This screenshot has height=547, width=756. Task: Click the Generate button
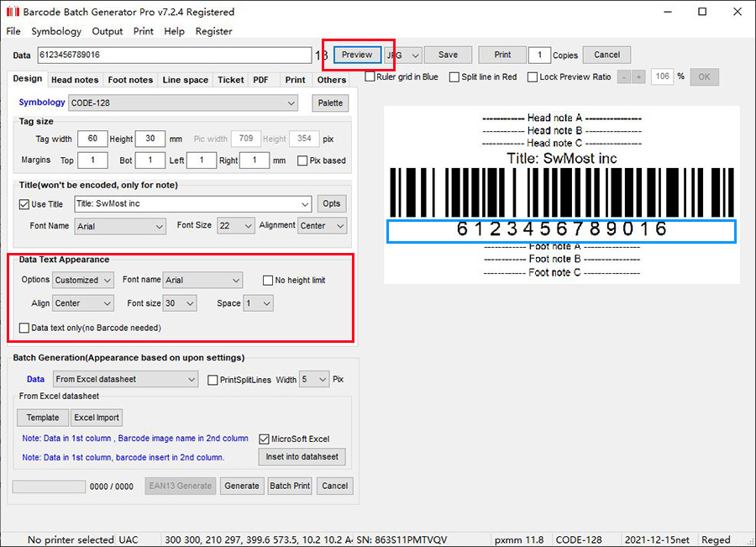coord(242,487)
